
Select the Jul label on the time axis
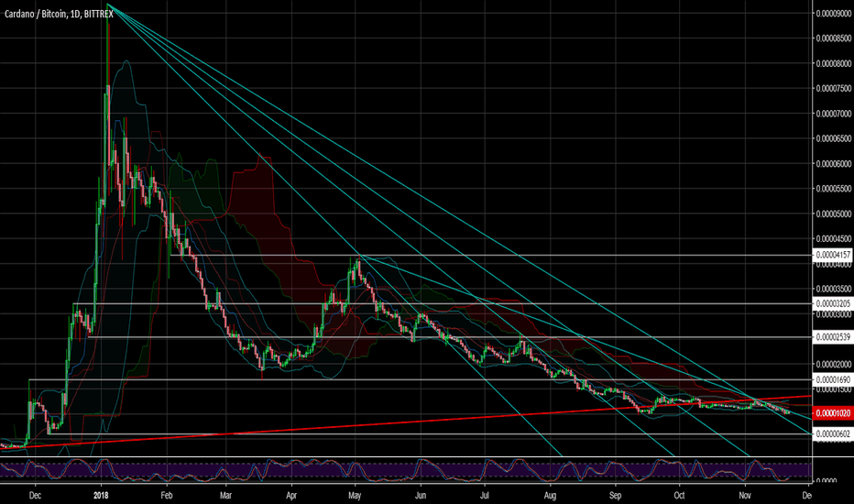click(484, 495)
